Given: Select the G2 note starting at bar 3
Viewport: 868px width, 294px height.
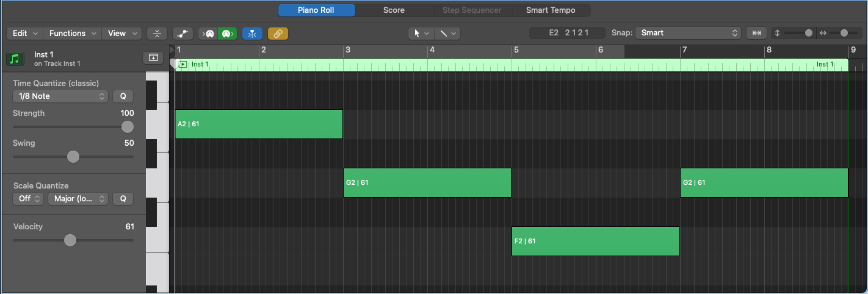Looking at the screenshot, I should (427, 182).
